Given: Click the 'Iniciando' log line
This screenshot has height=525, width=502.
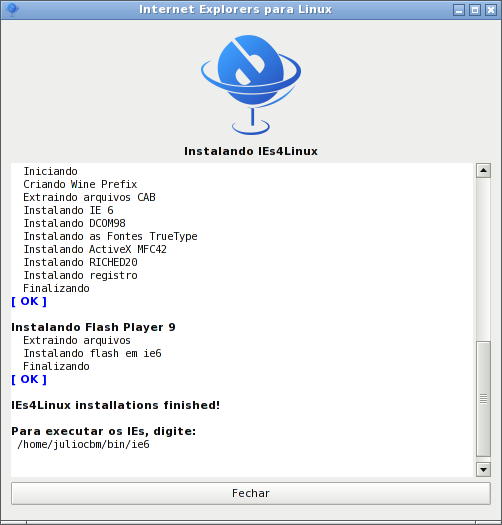Looking at the screenshot, I should (x=50, y=171).
